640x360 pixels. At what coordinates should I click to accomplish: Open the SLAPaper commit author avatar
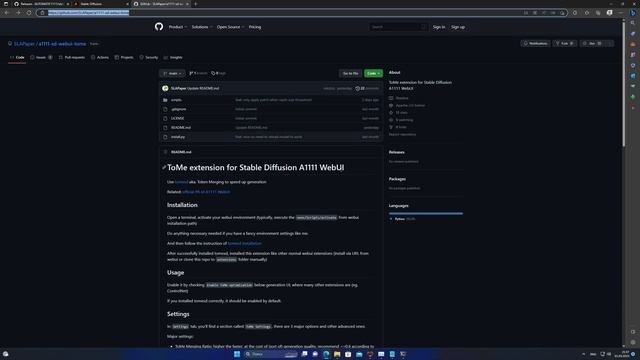[x=165, y=88]
